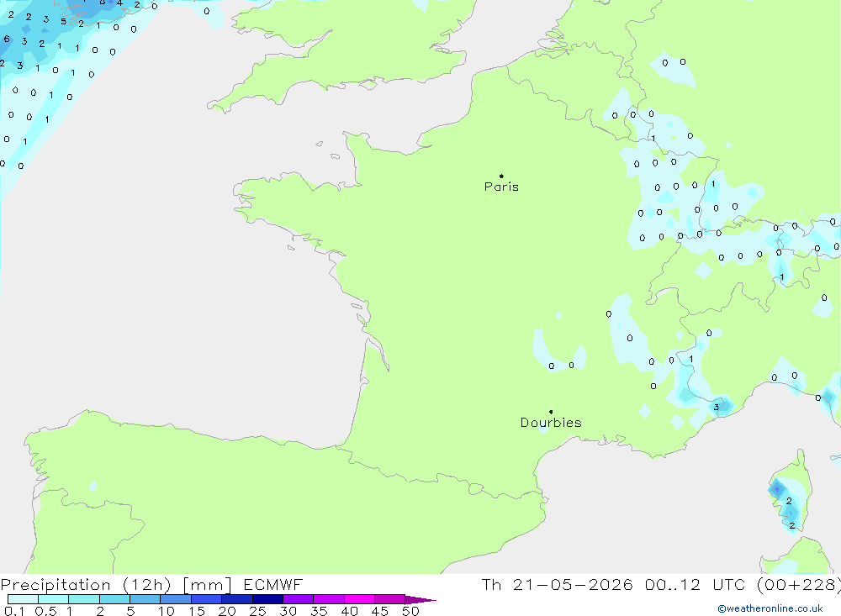Click the '3' value near the Riviera coast
The image size is (841, 616).
coord(716,408)
